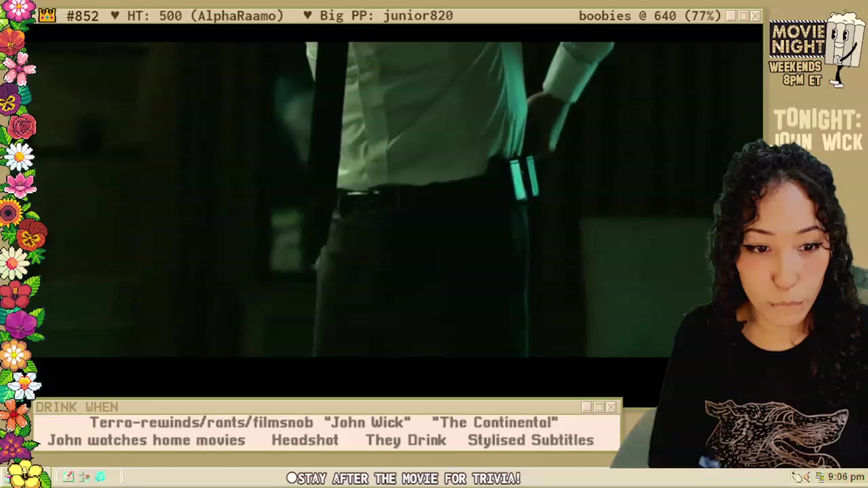Click the network connection tray icon
Viewport: 868px width, 488px height.
(x=820, y=477)
